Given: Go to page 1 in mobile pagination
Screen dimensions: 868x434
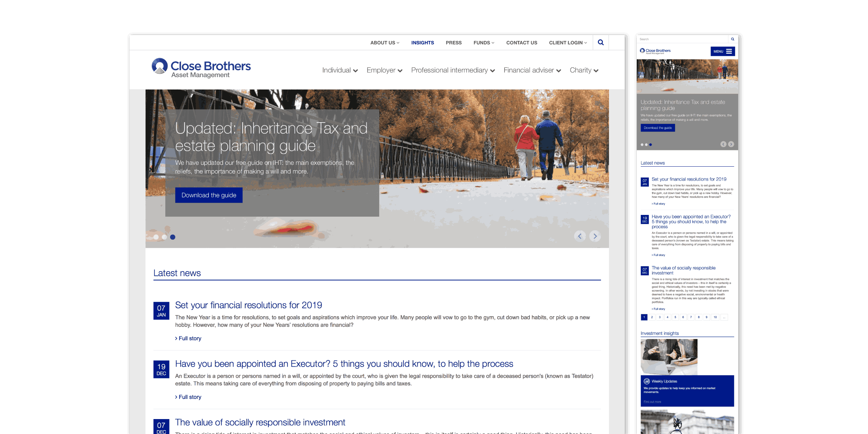Looking at the screenshot, I should pyautogui.click(x=644, y=317).
